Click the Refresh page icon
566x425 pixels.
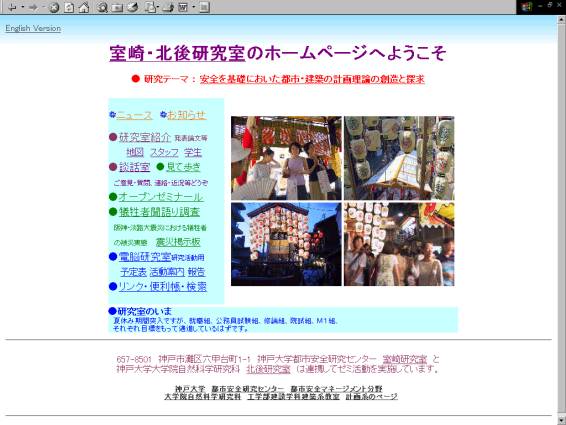click(x=69, y=7)
